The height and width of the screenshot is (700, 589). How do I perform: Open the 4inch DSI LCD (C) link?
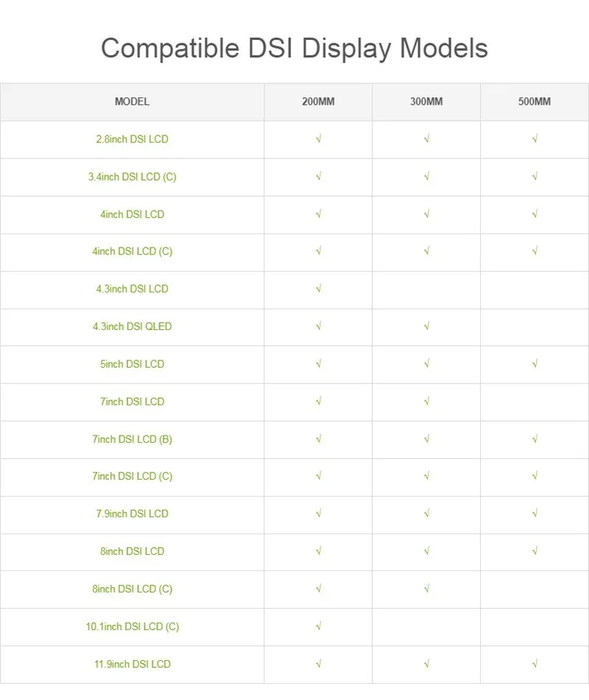[x=133, y=251]
